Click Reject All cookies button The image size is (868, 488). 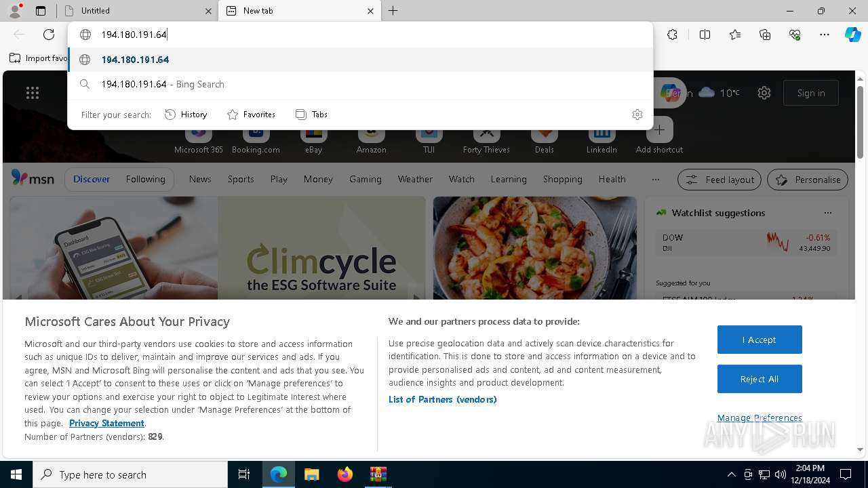759,379
